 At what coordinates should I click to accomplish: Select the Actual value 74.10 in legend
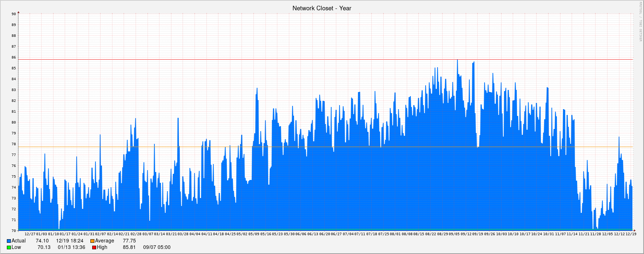[42, 241]
